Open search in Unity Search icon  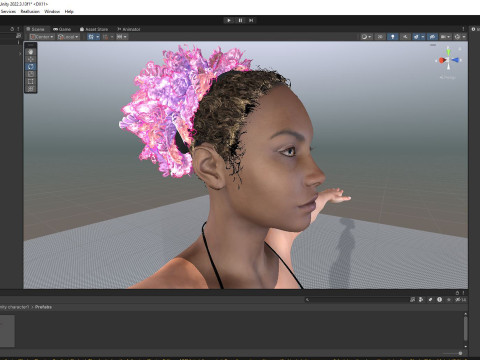pos(413,300)
